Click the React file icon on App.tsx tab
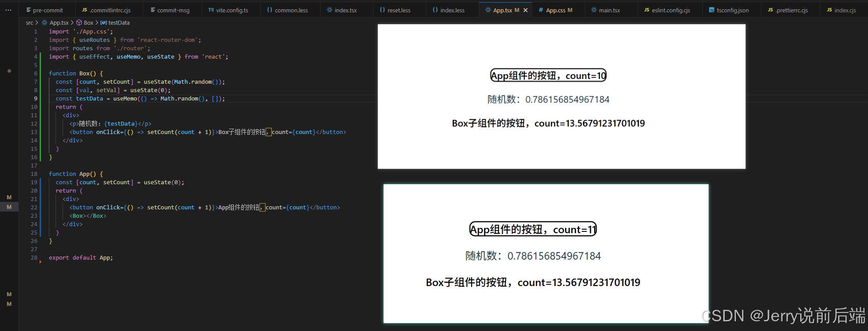The width and height of the screenshot is (868, 331). (x=488, y=10)
